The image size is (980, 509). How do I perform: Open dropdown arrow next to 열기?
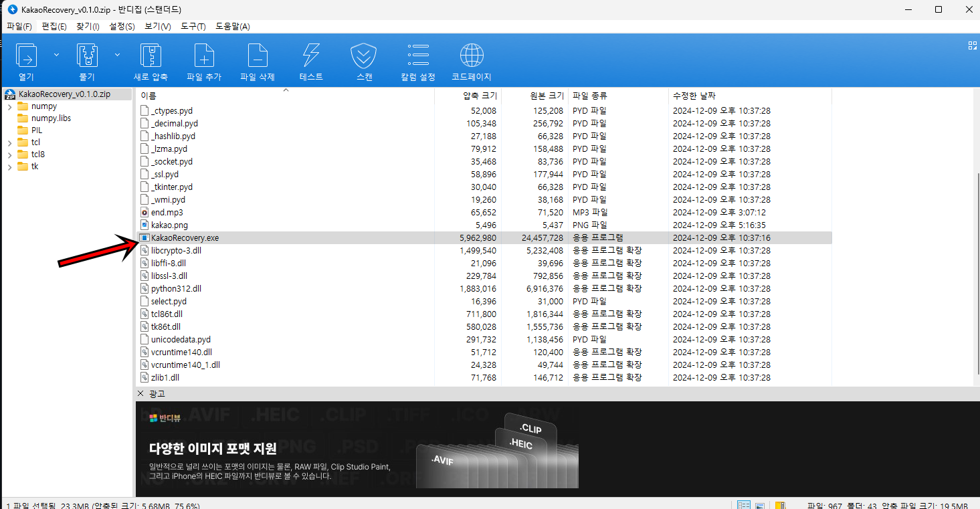coord(56,55)
